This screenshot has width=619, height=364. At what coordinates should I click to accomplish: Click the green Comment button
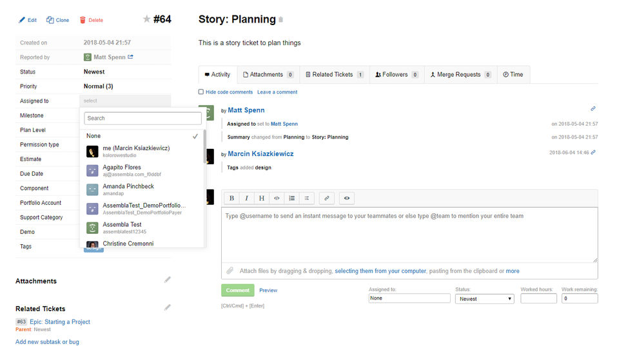coord(237,291)
